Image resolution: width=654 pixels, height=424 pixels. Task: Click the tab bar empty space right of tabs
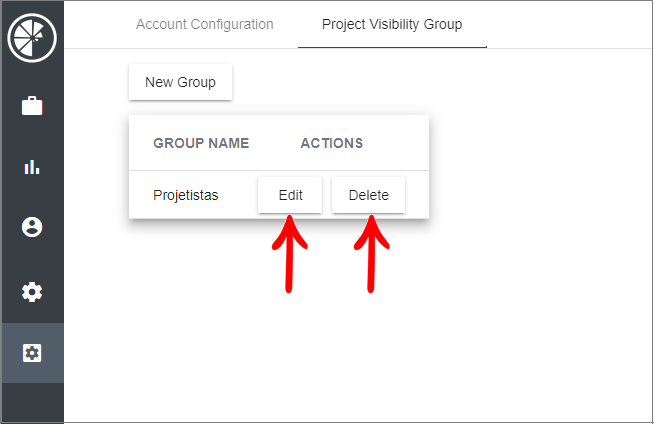click(569, 24)
